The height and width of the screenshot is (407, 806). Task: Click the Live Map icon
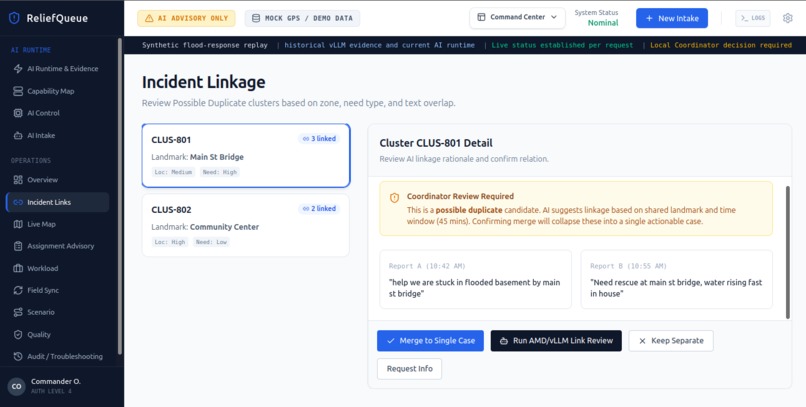(18, 224)
